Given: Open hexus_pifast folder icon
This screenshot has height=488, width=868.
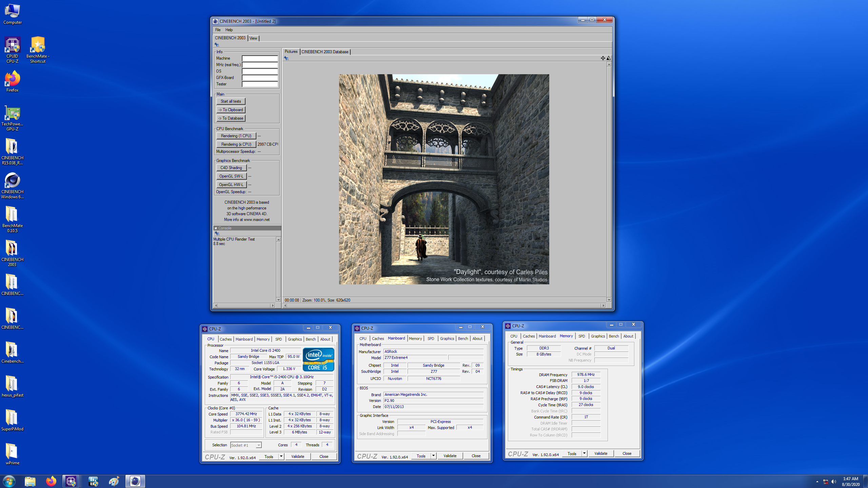Looking at the screenshot, I should (13, 386).
